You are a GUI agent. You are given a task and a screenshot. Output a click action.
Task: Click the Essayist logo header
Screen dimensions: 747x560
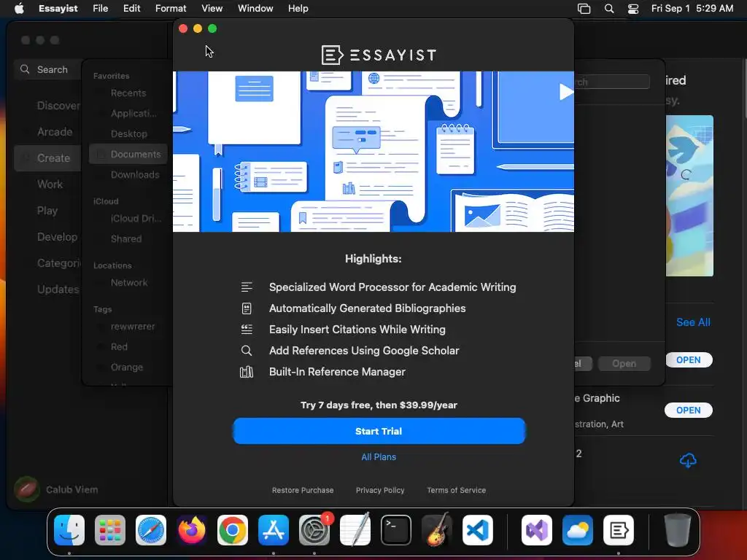click(x=379, y=55)
